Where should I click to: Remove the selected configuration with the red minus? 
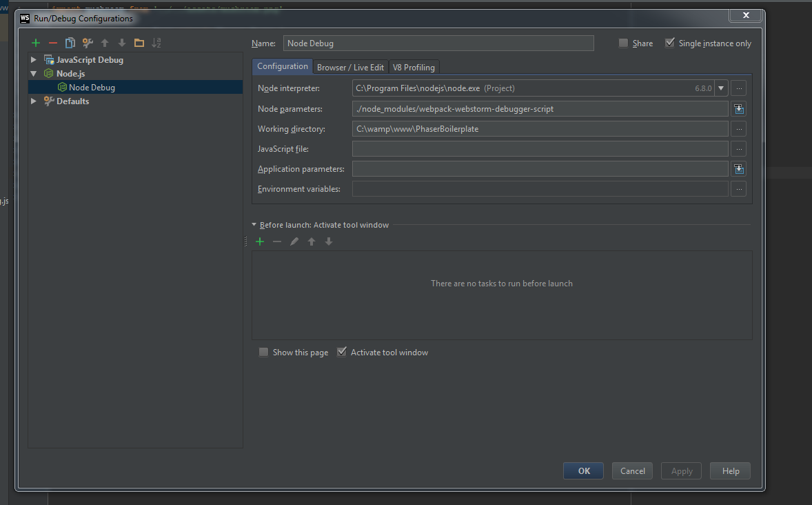point(53,43)
